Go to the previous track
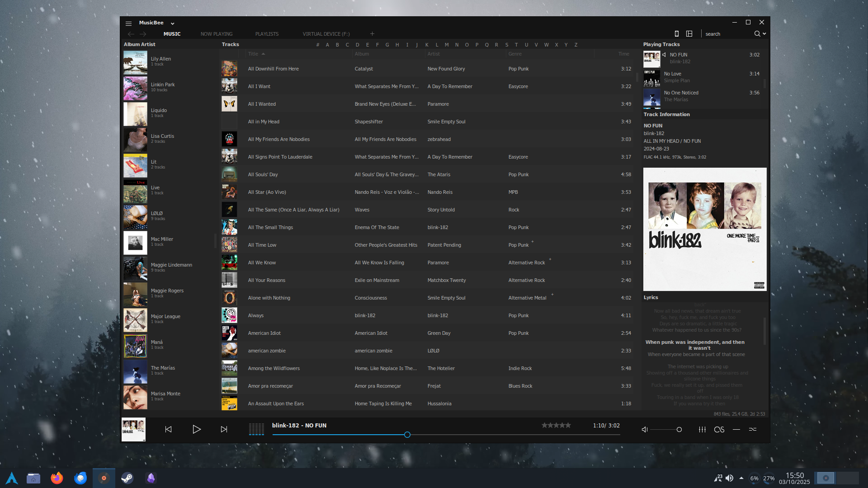 click(168, 429)
